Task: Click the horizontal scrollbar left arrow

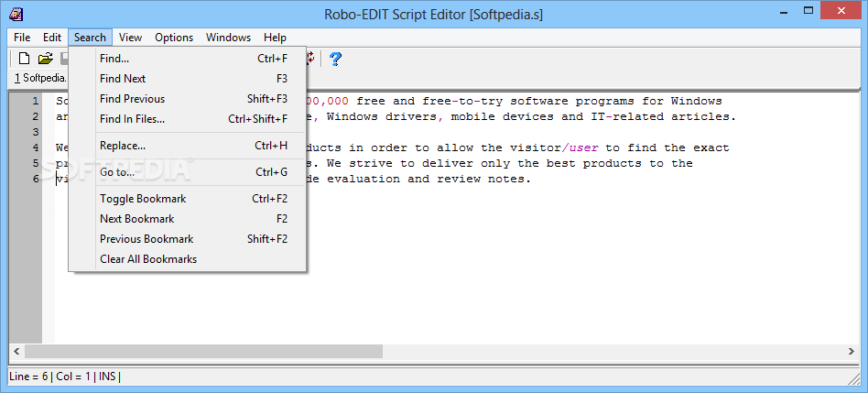Action: point(16,352)
